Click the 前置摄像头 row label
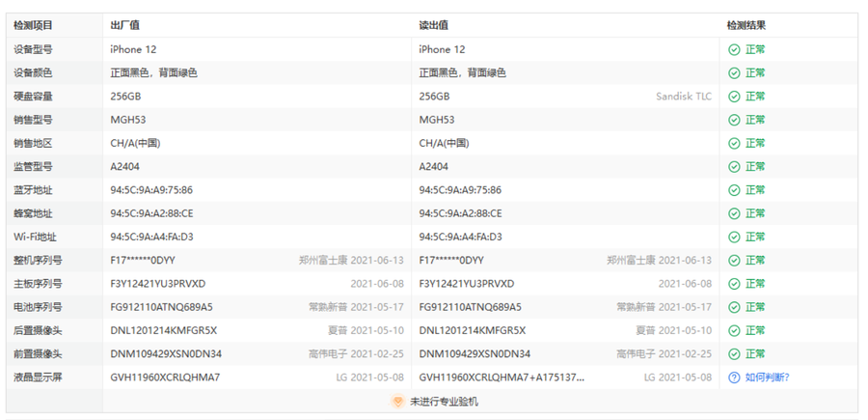 [38, 353]
